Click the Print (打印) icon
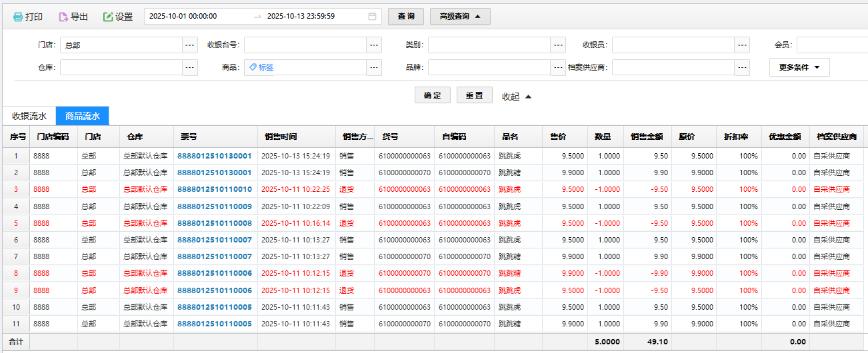Image resolution: width=868 pixels, height=353 pixels. coord(17,17)
